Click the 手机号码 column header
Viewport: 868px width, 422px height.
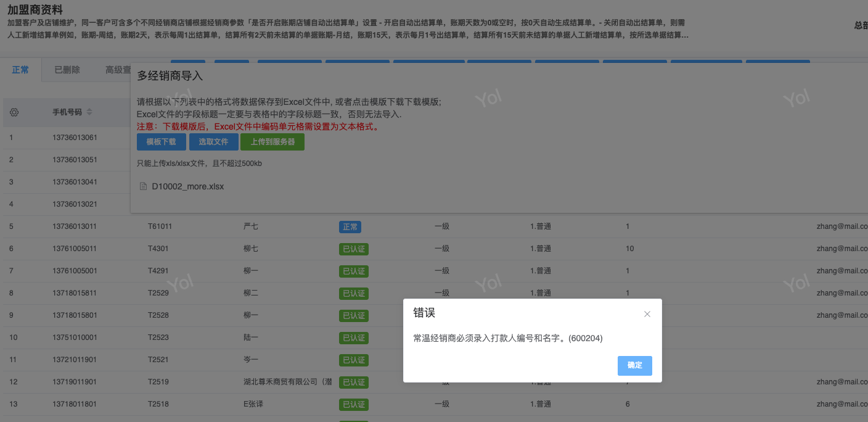[67, 112]
